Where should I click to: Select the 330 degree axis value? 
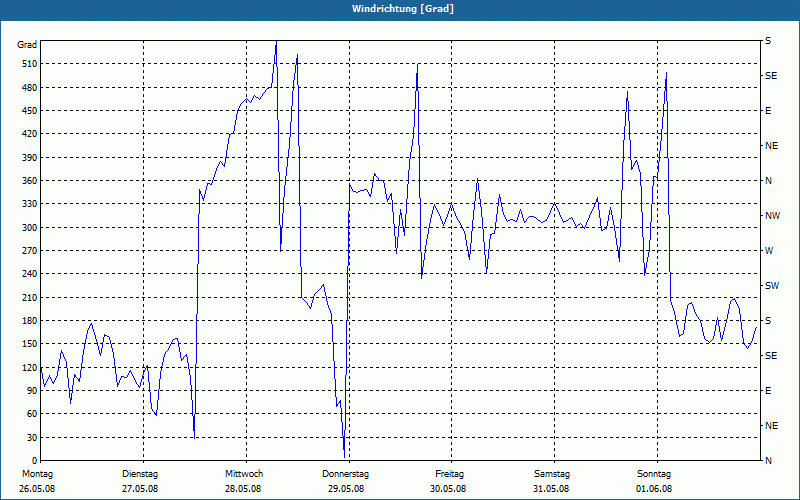30,204
